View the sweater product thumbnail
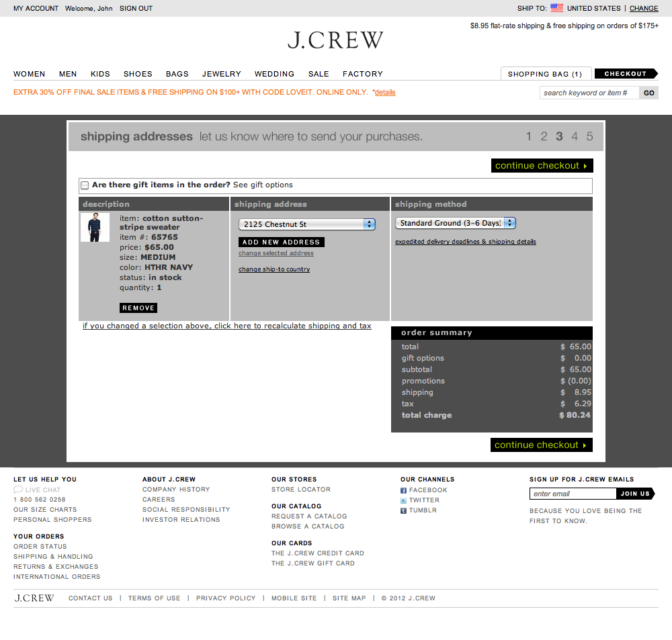The height and width of the screenshot is (640, 672). tap(95, 227)
